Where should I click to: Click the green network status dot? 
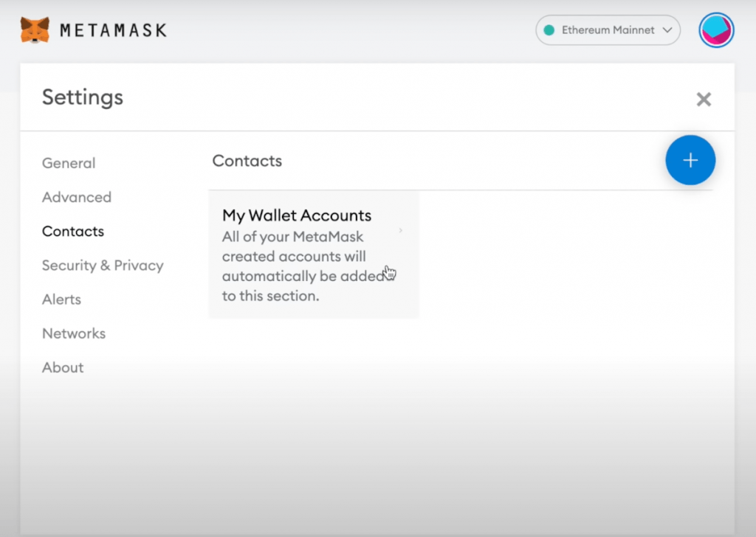549,30
